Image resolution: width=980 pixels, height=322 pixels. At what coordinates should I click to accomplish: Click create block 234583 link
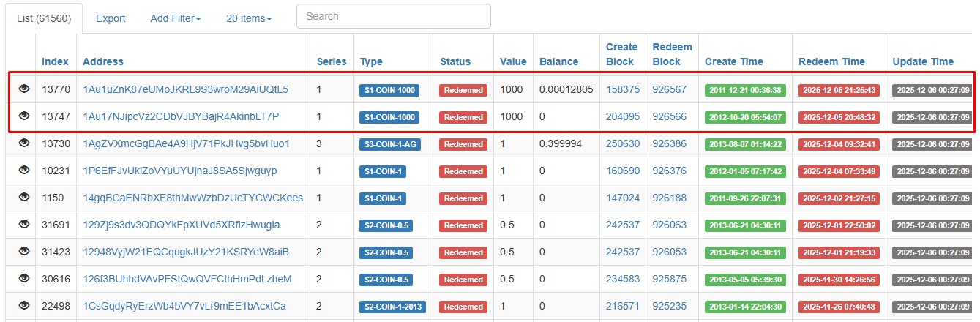[x=623, y=279]
